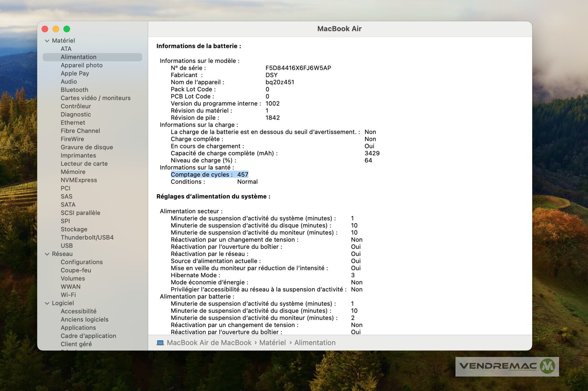Click the laptop icon in path bar

pyautogui.click(x=160, y=343)
